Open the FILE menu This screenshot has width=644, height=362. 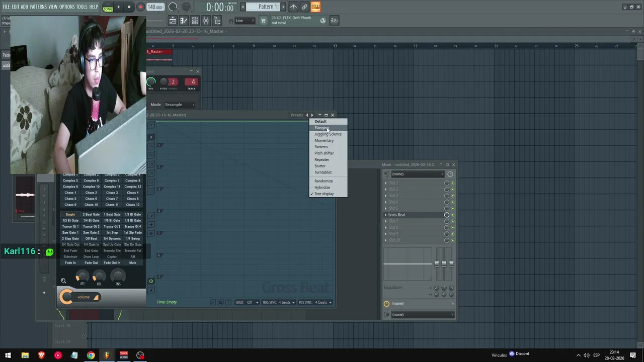tap(6, 7)
